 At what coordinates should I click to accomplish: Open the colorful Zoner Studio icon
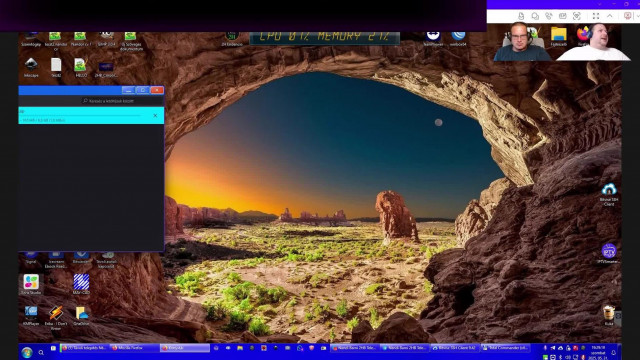click(31, 284)
